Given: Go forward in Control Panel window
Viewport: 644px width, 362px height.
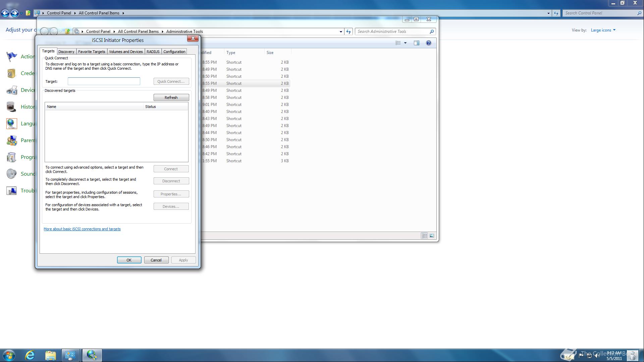Looking at the screenshot, I should pyautogui.click(x=14, y=13).
